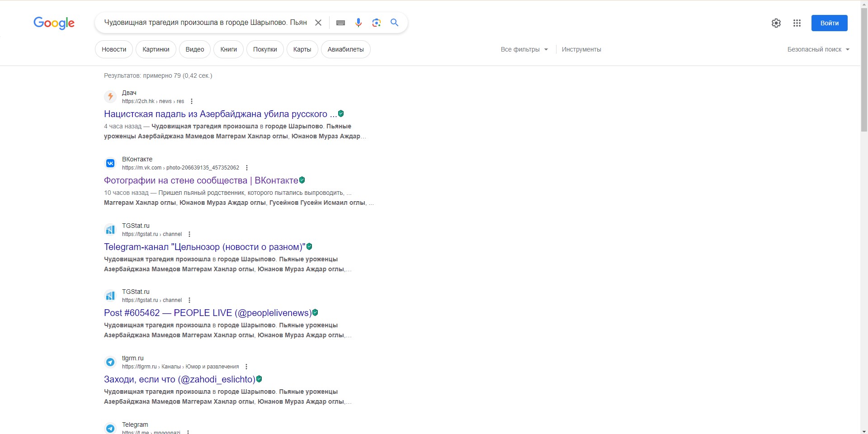Click green shield badge on PEOPLE LIVE result

coord(315,313)
